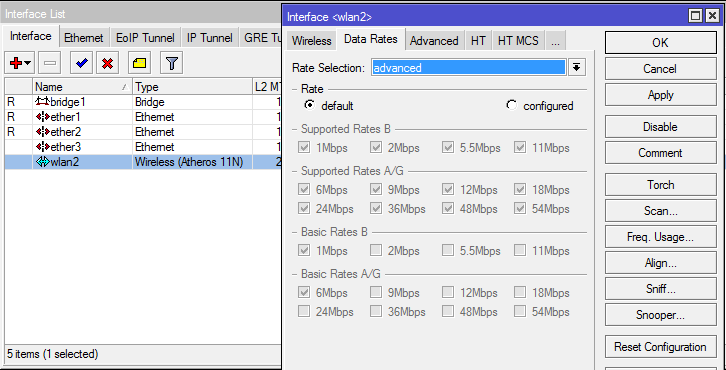Open the Torch tool
726x370 pixels.
click(x=660, y=184)
